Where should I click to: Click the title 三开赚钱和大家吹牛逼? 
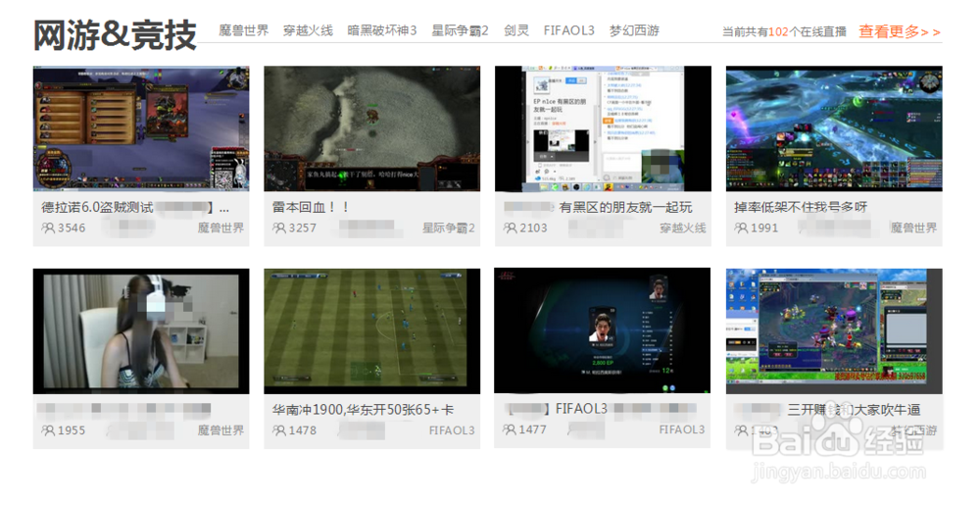point(854,410)
